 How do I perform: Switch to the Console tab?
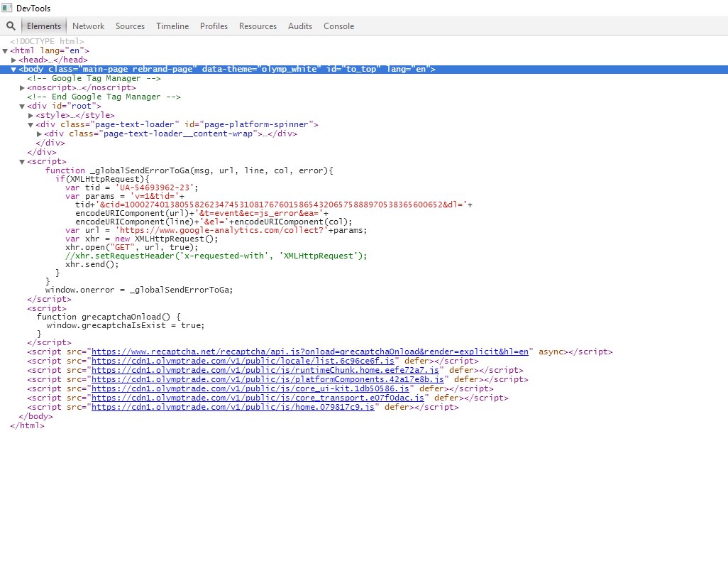point(338,26)
